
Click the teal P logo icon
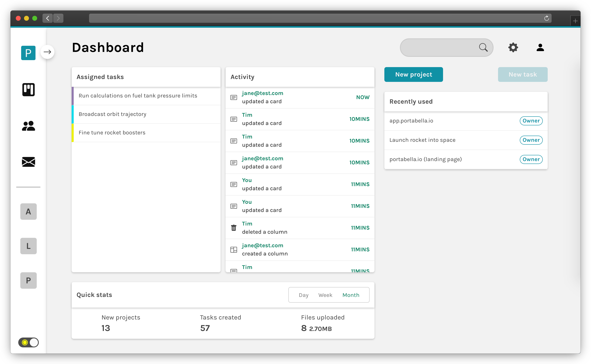[28, 53]
